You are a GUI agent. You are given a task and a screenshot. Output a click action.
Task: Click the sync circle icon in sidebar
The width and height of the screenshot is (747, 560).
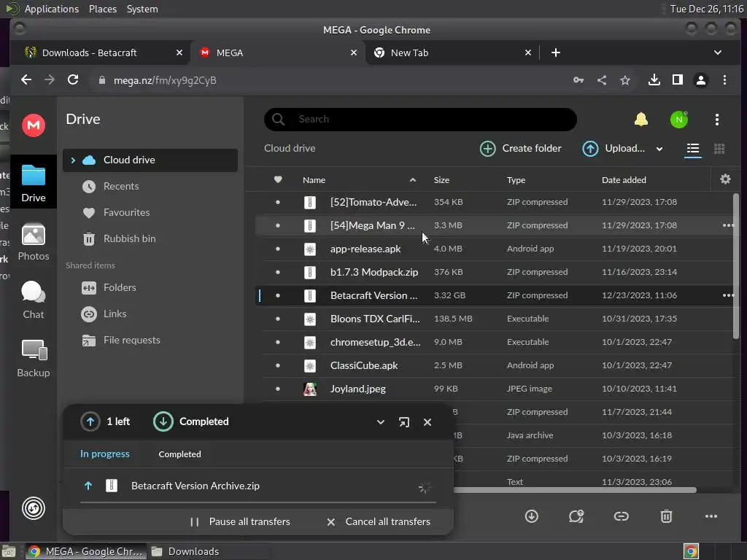[x=34, y=508]
